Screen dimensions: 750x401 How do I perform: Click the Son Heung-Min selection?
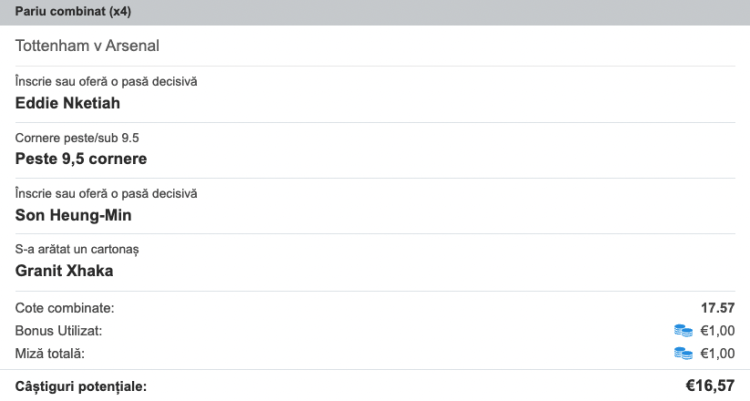click(73, 215)
